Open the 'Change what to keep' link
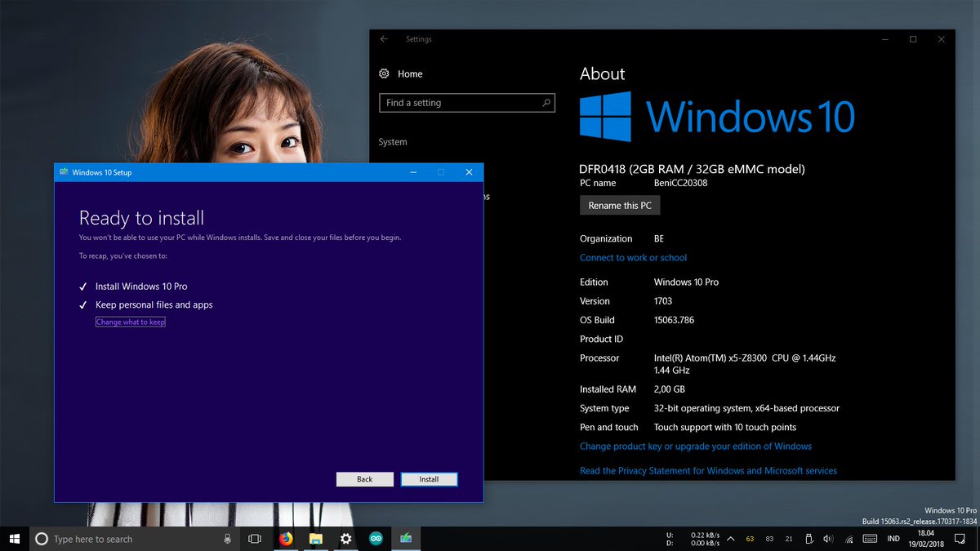The width and height of the screenshot is (980, 551). 131,322
